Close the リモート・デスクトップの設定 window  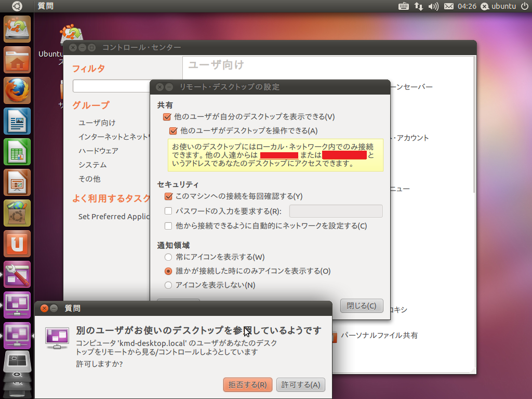click(x=160, y=87)
